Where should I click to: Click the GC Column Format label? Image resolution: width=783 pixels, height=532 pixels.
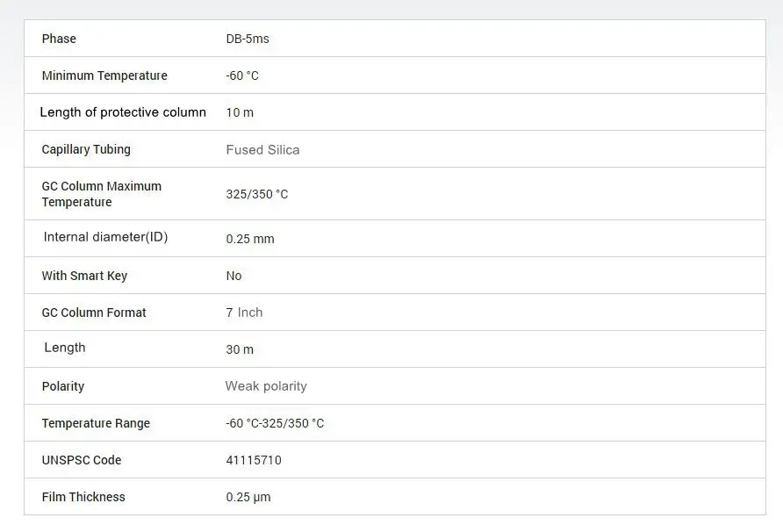(94, 313)
